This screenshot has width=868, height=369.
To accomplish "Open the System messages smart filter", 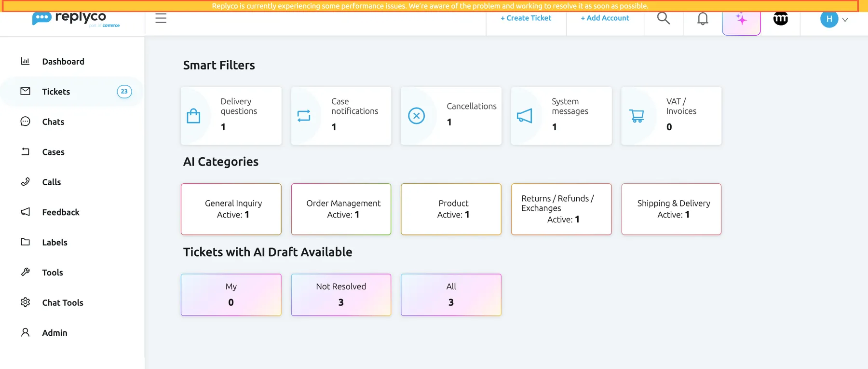I will [561, 116].
